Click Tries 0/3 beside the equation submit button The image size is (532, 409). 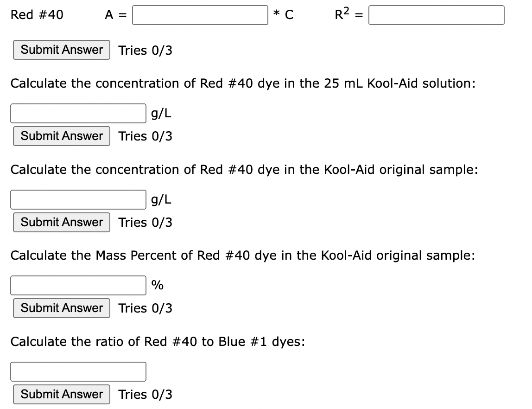(x=145, y=50)
